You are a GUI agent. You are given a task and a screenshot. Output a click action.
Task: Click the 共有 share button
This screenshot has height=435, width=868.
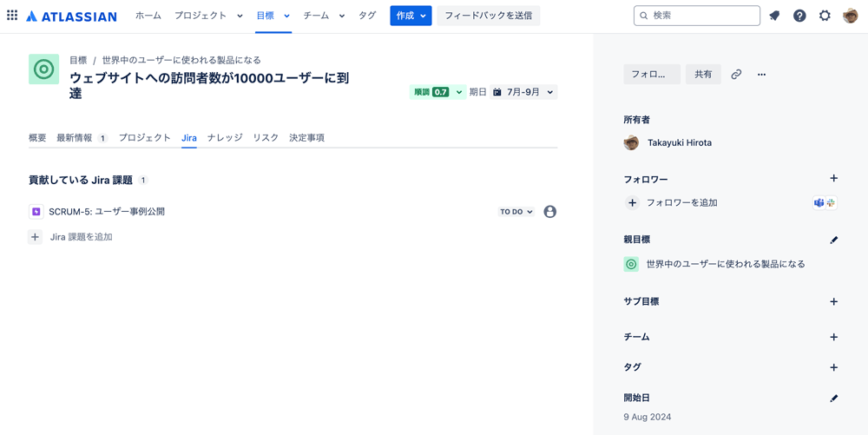[703, 74]
